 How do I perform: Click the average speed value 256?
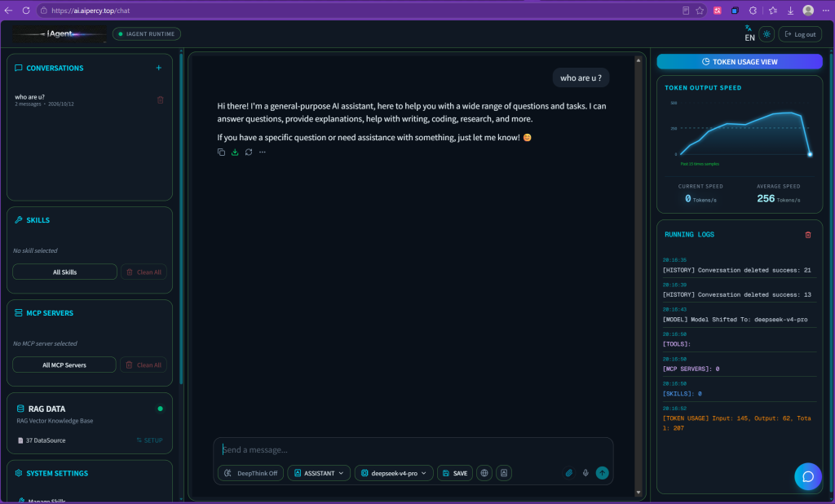pyautogui.click(x=766, y=198)
